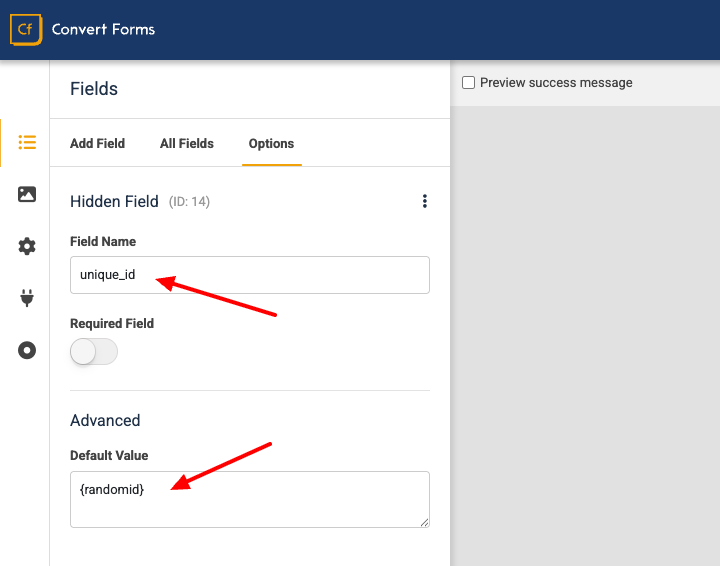This screenshot has width=720, height=566.
Task: Click the Fields panel title
Action: [x=94, y=89]
